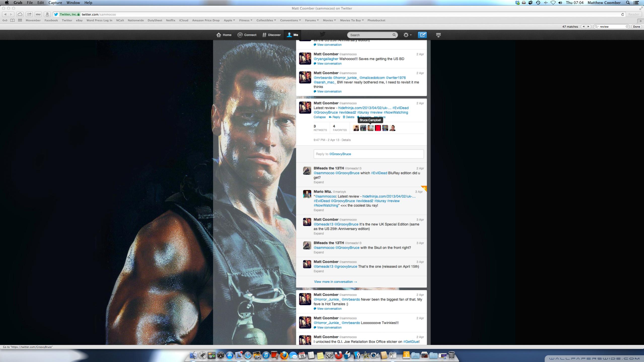Expand the Movies bookmarks folder
The image size is (644, 362).
[329, 20]
